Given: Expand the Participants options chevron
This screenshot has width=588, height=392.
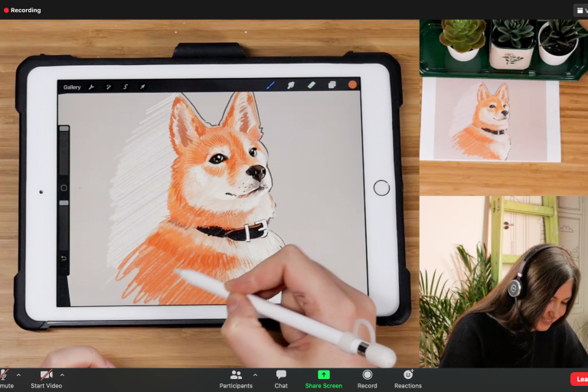Looking at the screenshot, I should 255,375.
